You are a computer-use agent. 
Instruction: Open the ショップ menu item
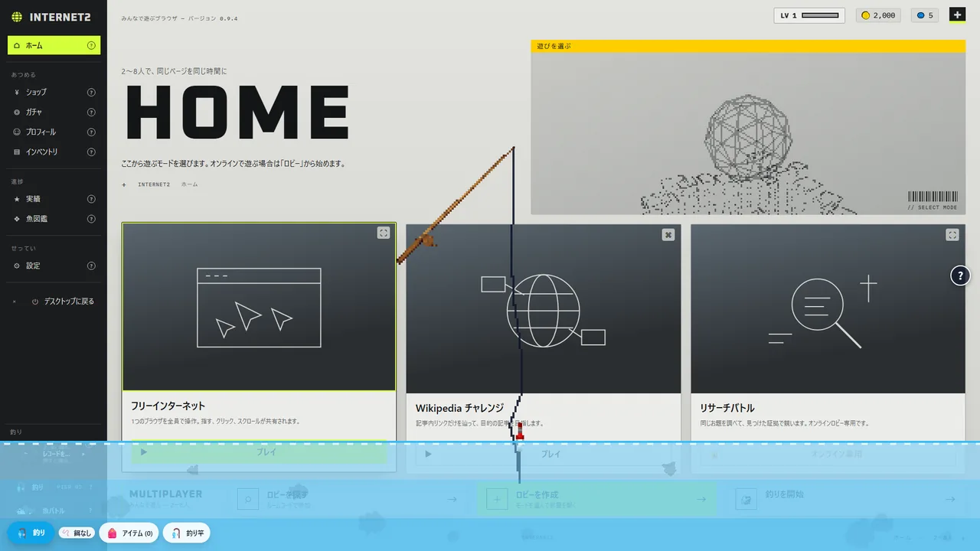coord(54,92)
